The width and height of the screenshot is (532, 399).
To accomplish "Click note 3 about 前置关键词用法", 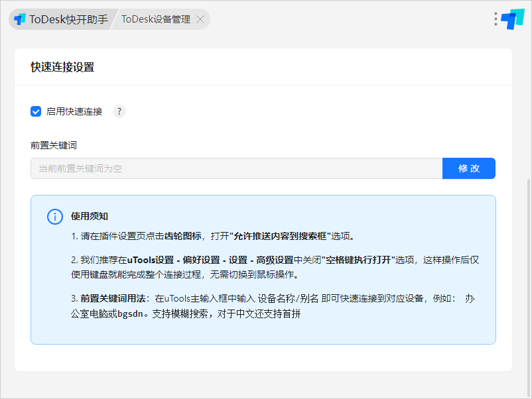I will coord(273,306).
